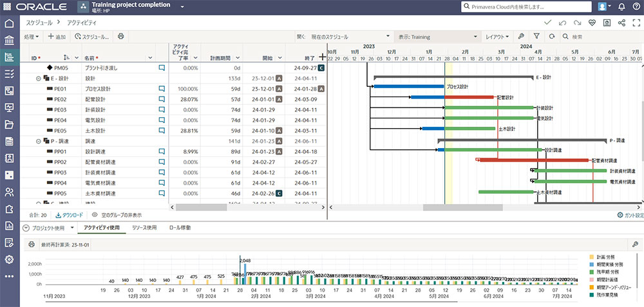Open the comment icon for PE01 row
644x307 pixels.
point(162,89)
